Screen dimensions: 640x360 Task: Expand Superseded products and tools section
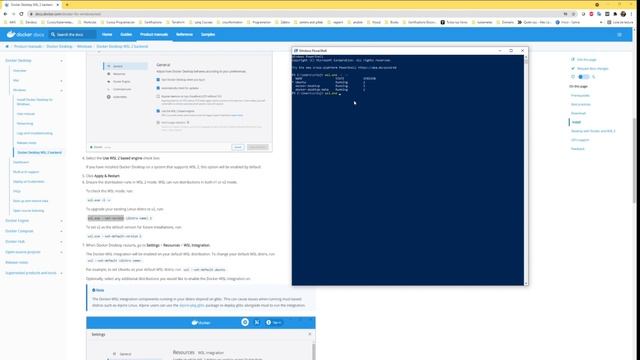point(62,273)
